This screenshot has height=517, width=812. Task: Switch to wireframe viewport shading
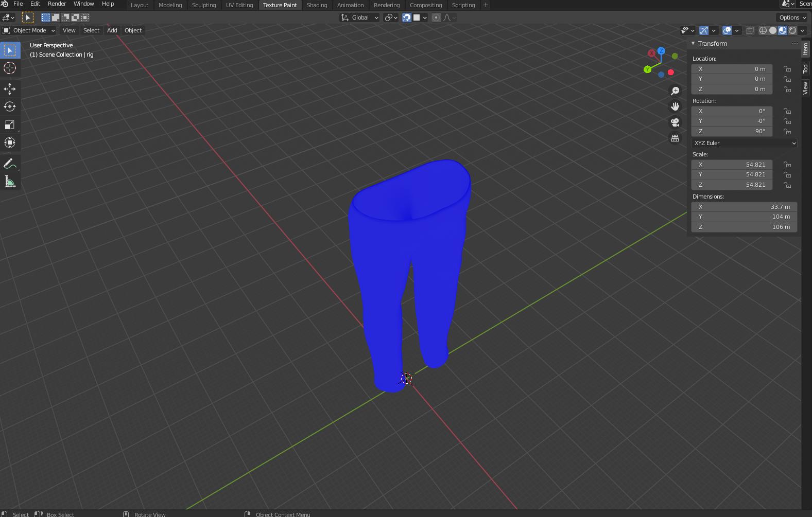coord(763,30)
